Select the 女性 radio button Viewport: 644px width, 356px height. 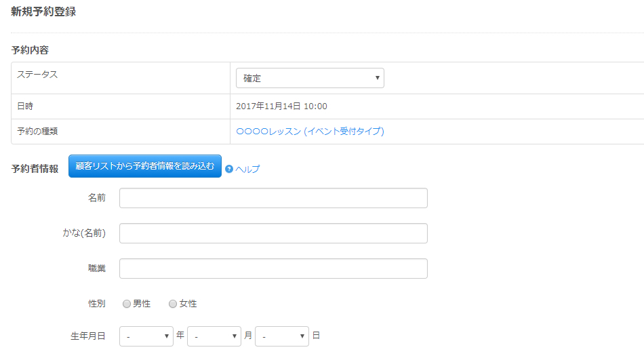point(173,304)
